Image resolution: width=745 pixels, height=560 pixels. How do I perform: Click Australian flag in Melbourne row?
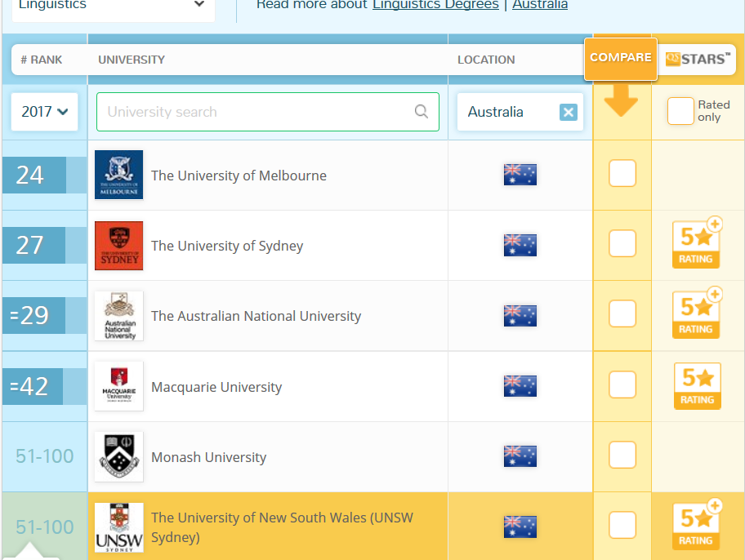520,175
